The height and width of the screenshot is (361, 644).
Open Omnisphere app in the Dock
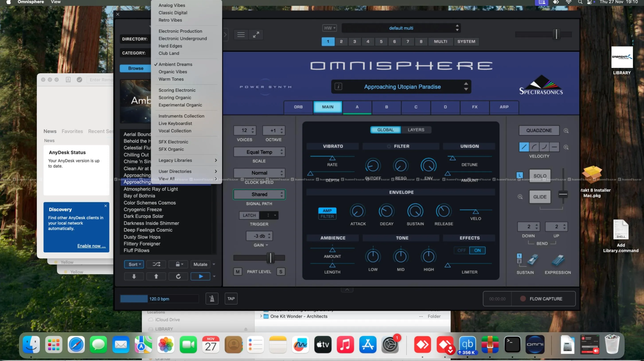click(x=535, y=345)
